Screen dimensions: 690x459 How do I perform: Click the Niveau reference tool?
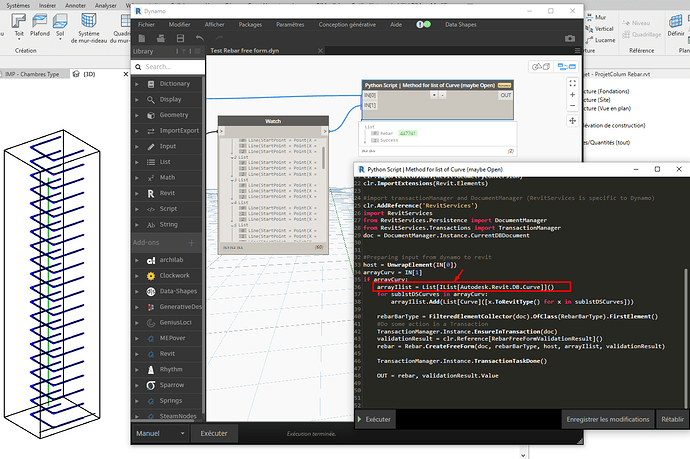click(636, 23)
